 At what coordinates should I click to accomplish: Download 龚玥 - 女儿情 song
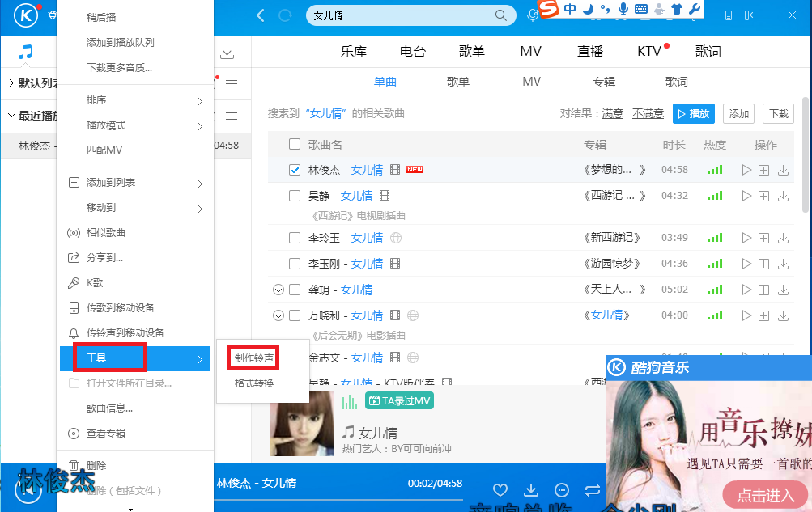click(x=783, y=290)
